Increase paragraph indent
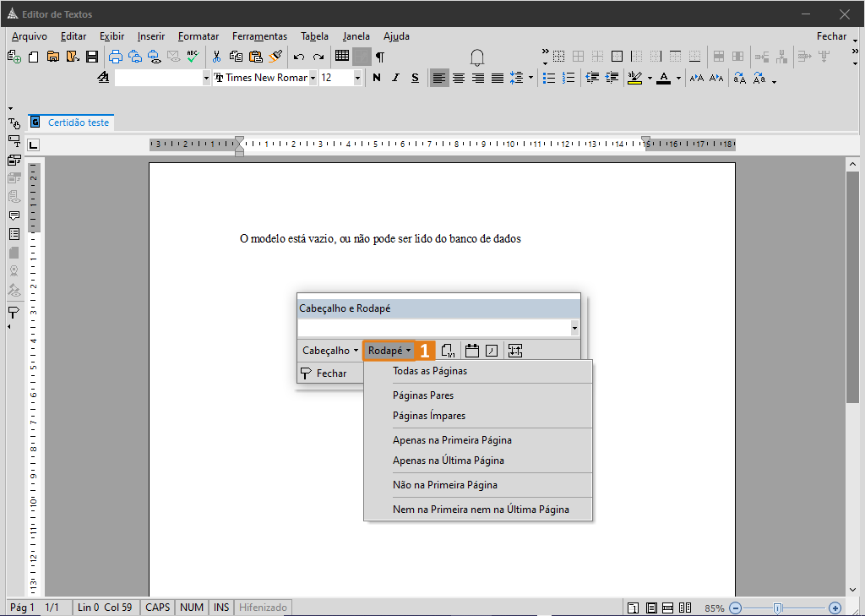865x616 pixels. click(x=612, y=78)
